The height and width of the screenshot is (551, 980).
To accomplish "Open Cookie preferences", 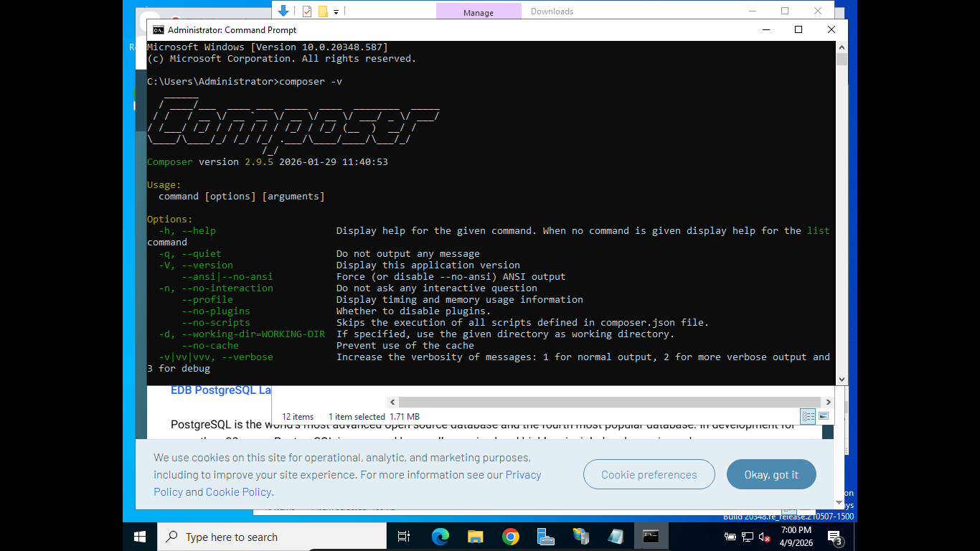I will (649, 474).
